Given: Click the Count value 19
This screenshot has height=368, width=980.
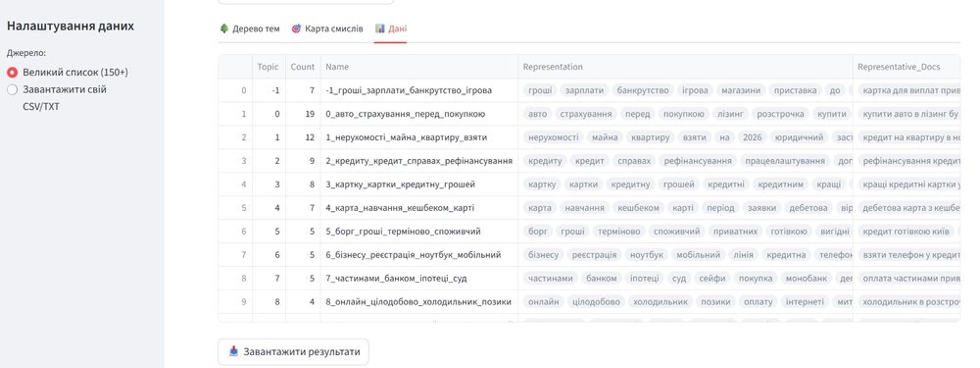Looking at the screenshot, I should [303, 114].
